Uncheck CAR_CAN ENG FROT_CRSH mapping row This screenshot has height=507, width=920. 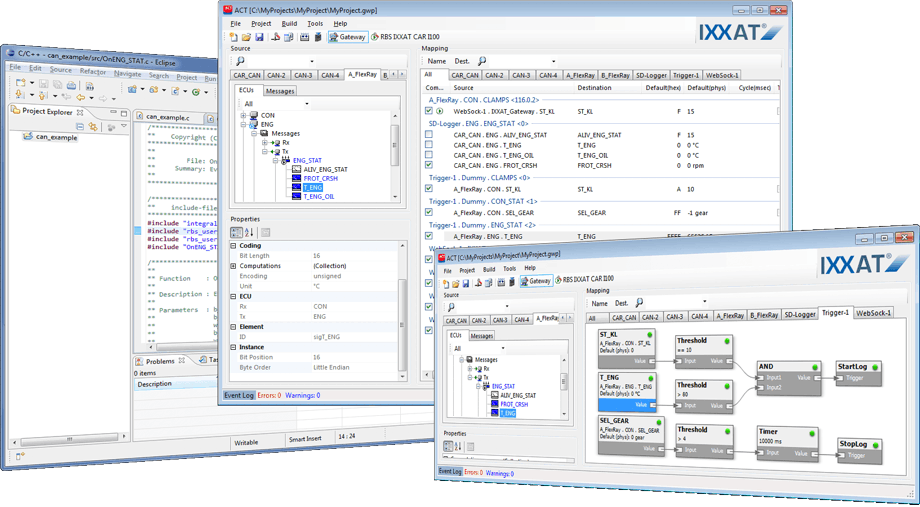(x=429, y=165)
